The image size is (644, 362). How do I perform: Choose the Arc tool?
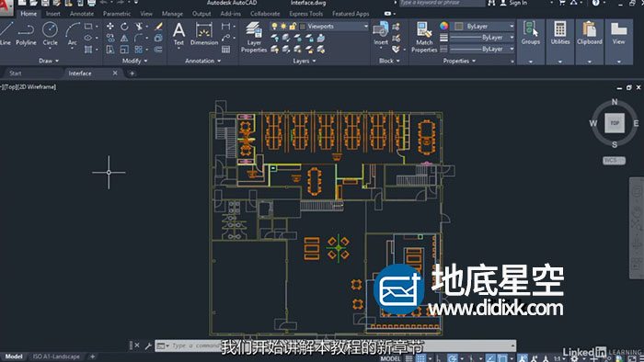(73, 34)
